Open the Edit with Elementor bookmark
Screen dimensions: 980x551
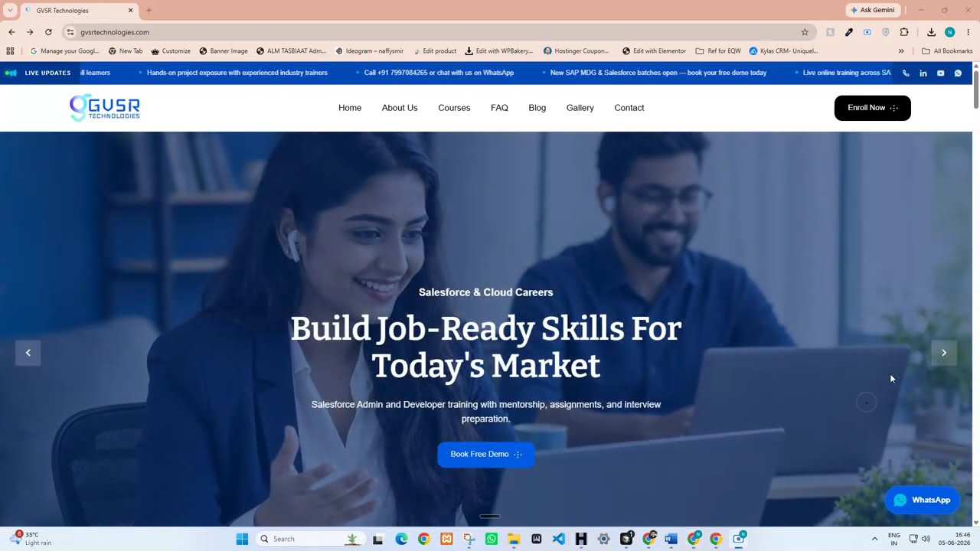[x=654, y=51]
